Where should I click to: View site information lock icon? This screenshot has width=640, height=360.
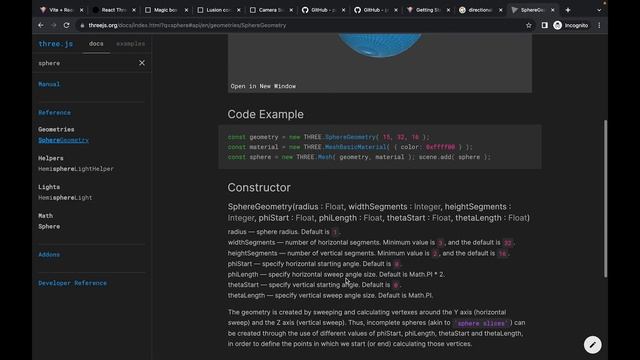tap(82, 25)
